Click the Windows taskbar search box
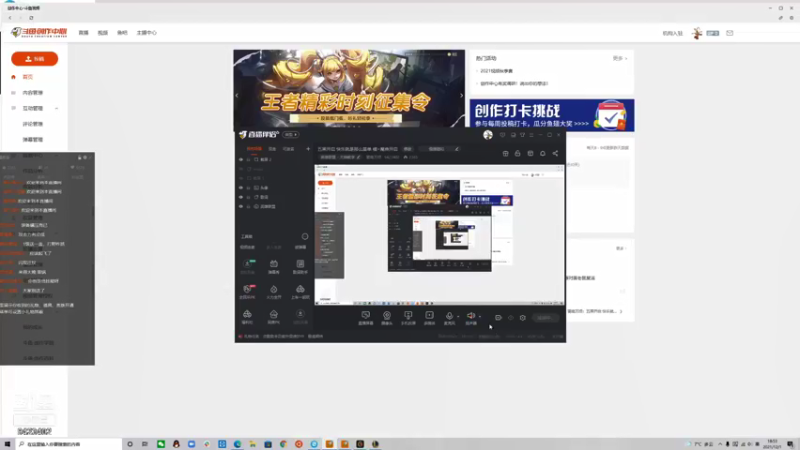This screenshot has height=450, width=800. point(69,444)
